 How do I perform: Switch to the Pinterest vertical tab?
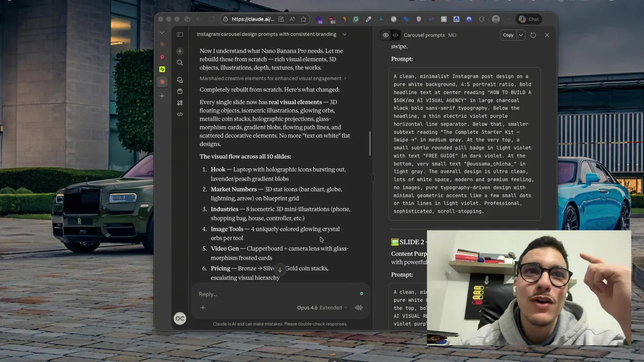[162, 57]
